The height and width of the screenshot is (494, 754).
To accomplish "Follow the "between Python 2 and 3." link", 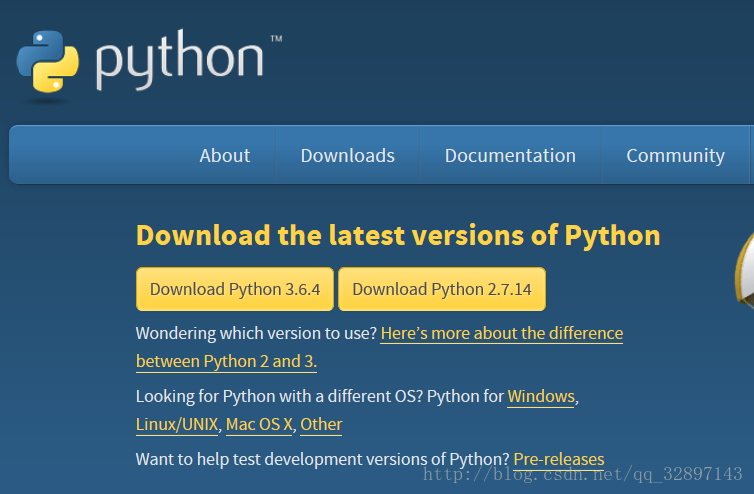I will pyautogui.click(x=226, y=361).
